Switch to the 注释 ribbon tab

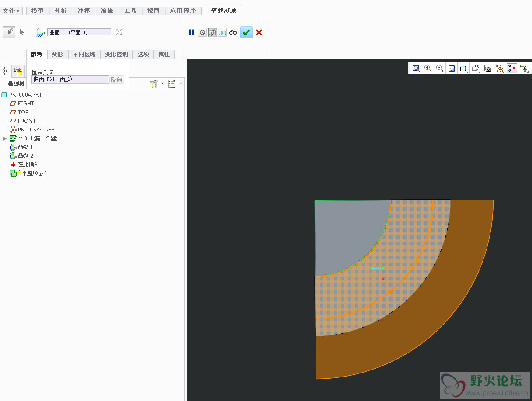click(x=84, y=10)
